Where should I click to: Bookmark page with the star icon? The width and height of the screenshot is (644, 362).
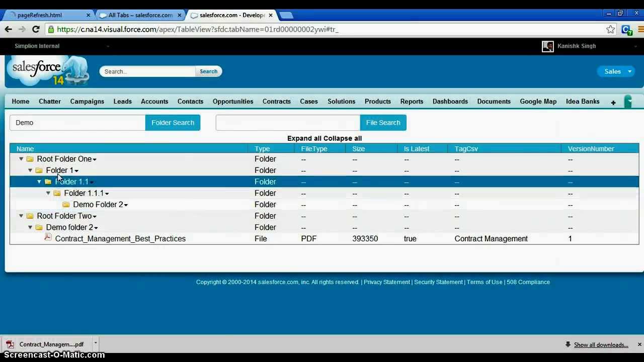click(610, 29)
